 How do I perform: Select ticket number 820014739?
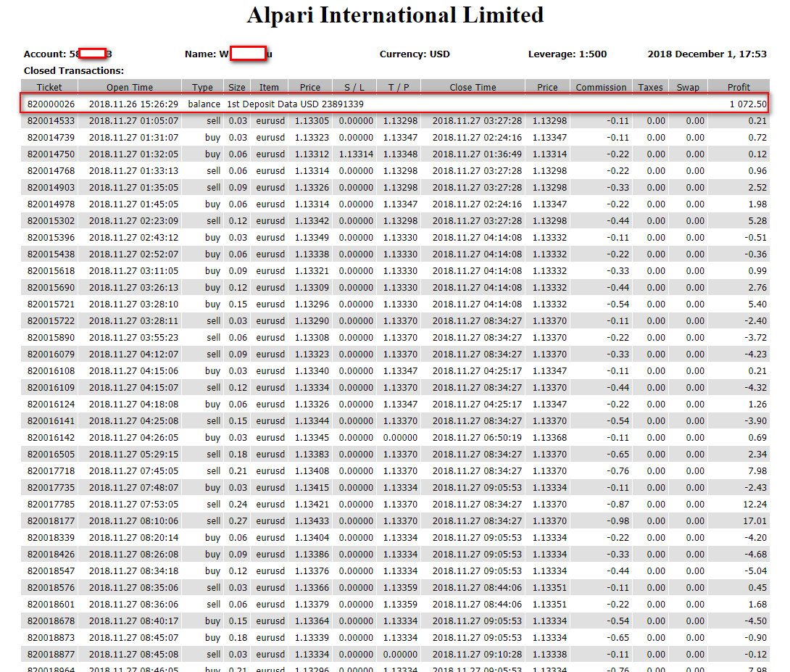[x=51, y=138]
